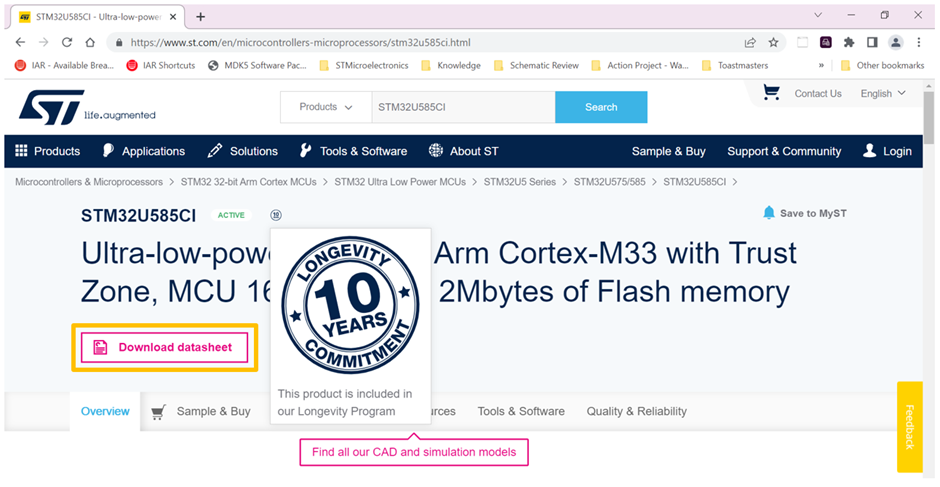Image resolution: width=940 pixels, height=487 pixels.
Task: Open breadcrumb STM32U5 Series
Action: 520,182
